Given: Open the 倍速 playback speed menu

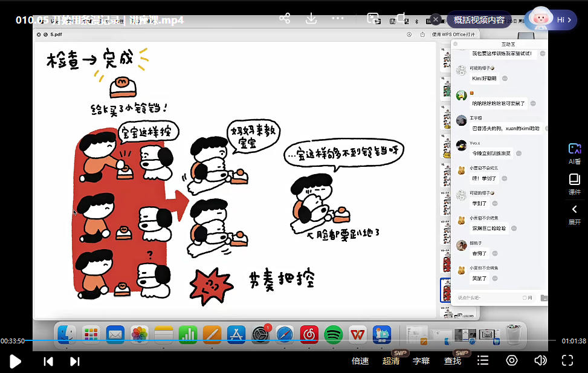Looking at the screenshot, I should tap(360, 361).
